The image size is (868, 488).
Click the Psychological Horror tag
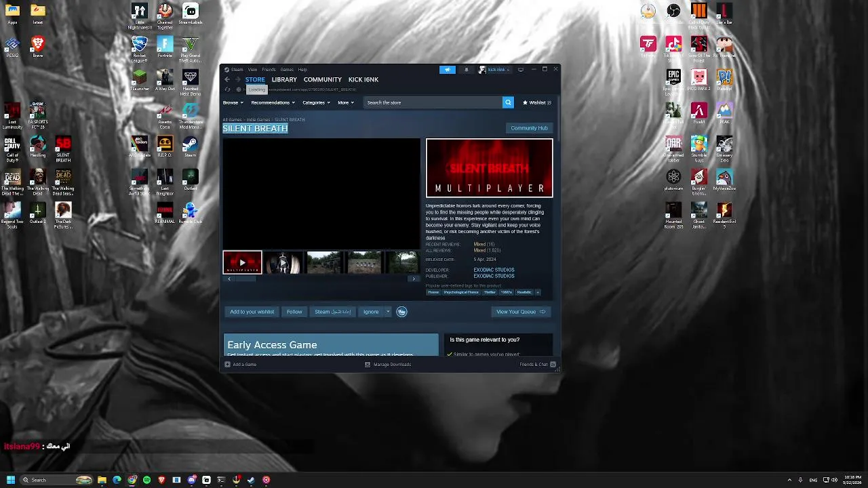pos(461,292)
